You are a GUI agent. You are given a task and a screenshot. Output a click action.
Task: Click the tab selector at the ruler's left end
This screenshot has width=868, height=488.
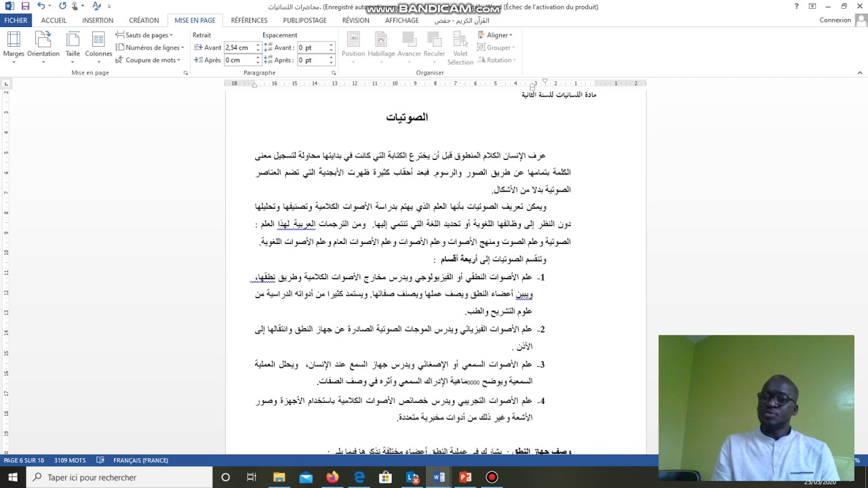click(6, 84)
